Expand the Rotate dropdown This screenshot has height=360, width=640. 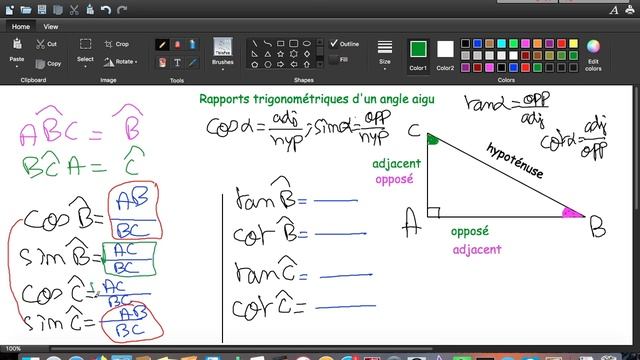[136, 62]
